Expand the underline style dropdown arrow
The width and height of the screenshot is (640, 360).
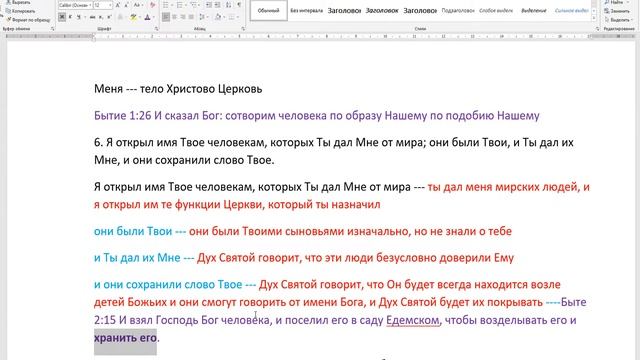(84, 17)
